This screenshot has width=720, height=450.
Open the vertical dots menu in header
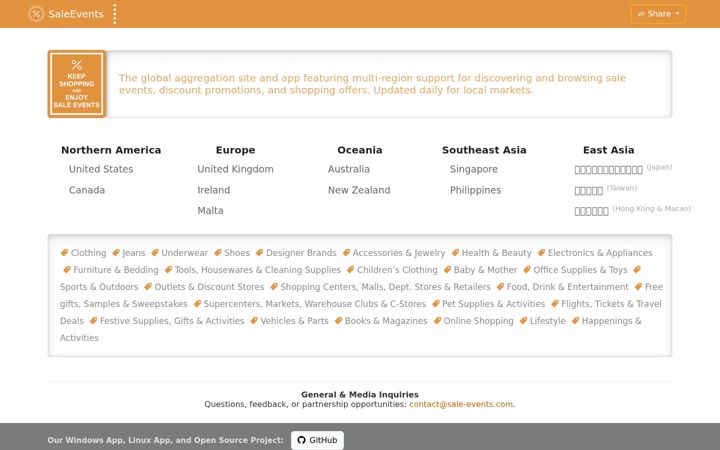pyautogui.click(x=115, y=14)
